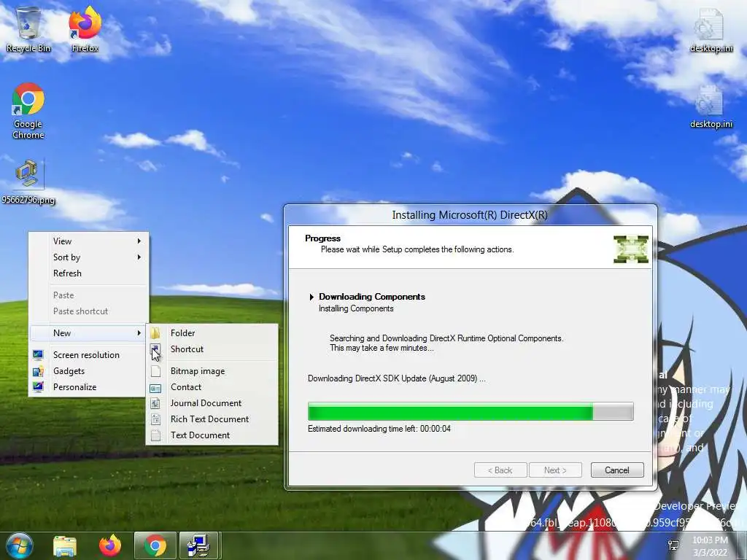Switch to the Chrome taskbar button
The image size is (747, 560).
coord(155,545)
